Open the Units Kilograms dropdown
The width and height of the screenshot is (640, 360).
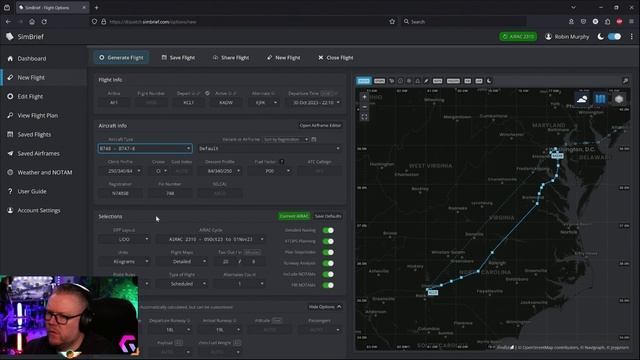(x=124, y=261)
